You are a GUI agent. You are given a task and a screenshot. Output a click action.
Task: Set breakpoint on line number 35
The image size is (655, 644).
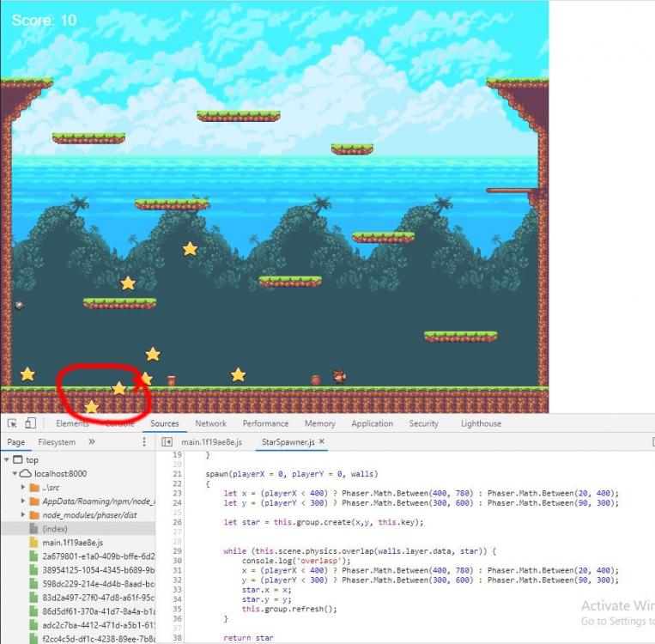click(177, 609)
